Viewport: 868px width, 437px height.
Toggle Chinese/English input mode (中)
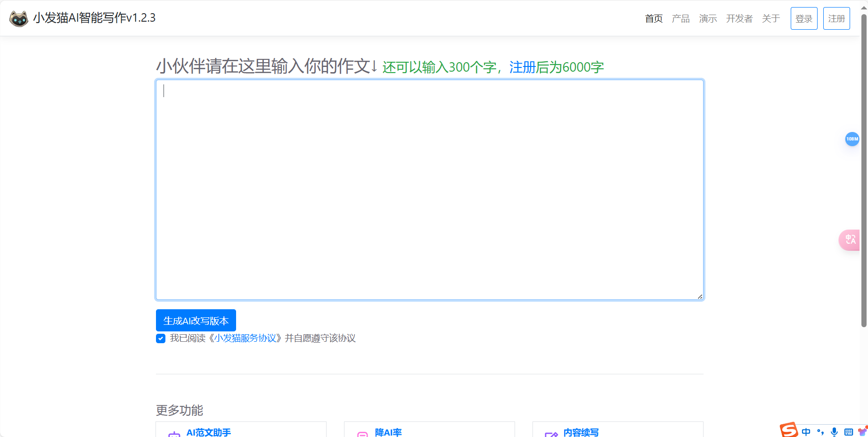(x=806, y=432)
